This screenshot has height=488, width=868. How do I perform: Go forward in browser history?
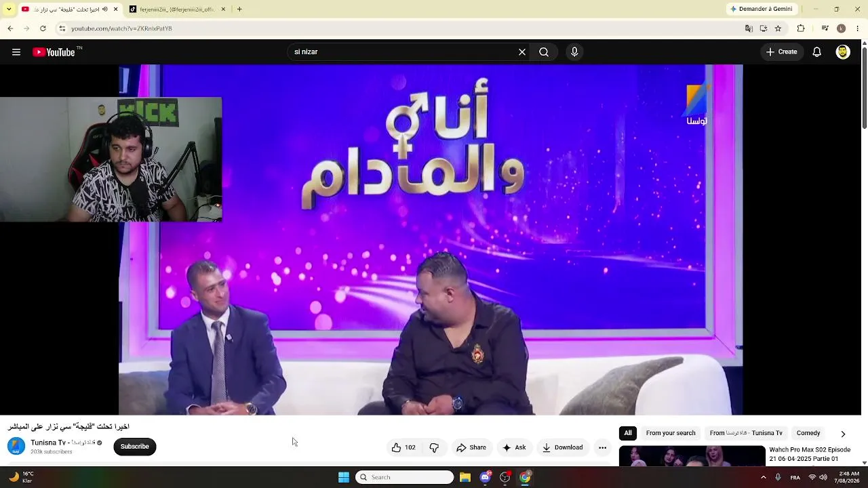pos(26,28)
